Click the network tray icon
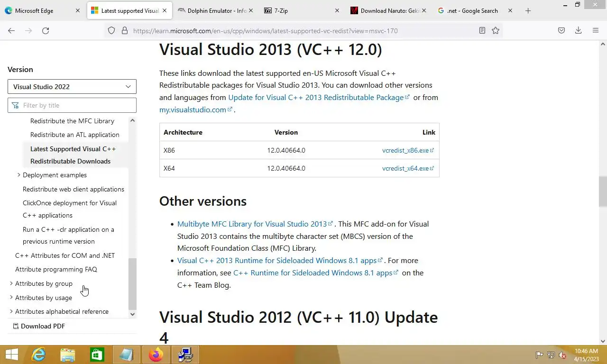 tap(551, 355)
